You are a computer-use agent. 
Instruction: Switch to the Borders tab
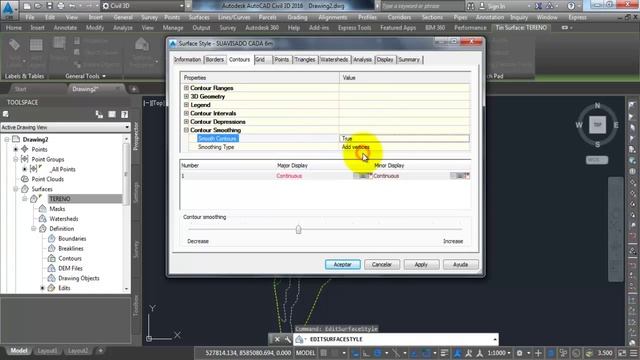(215, 60)
